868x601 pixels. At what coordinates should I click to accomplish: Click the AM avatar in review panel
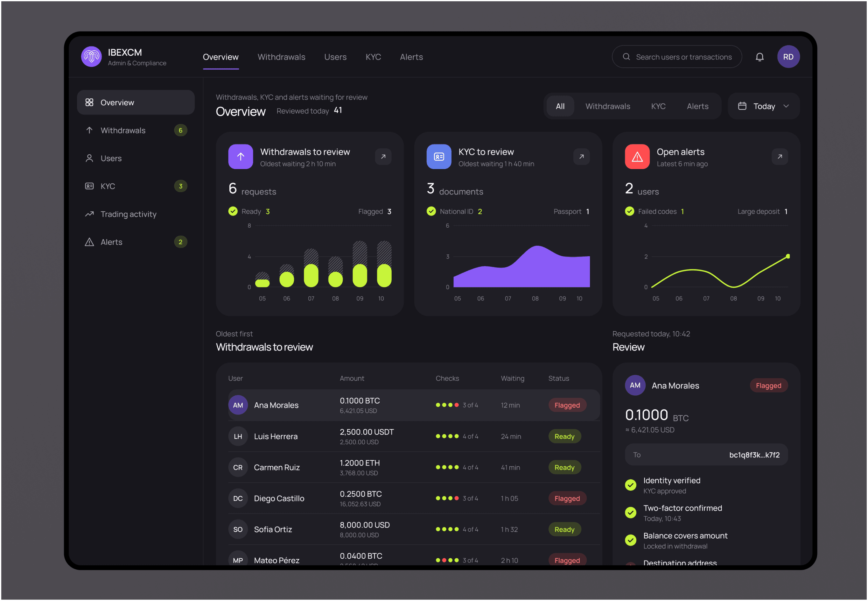(x=635, y=385)
